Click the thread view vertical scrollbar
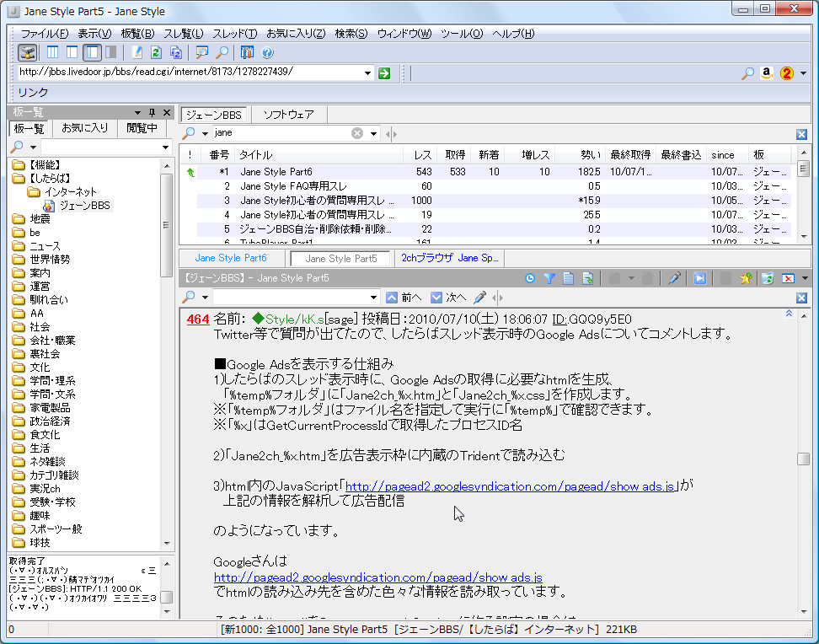 [x=803, y=459]
